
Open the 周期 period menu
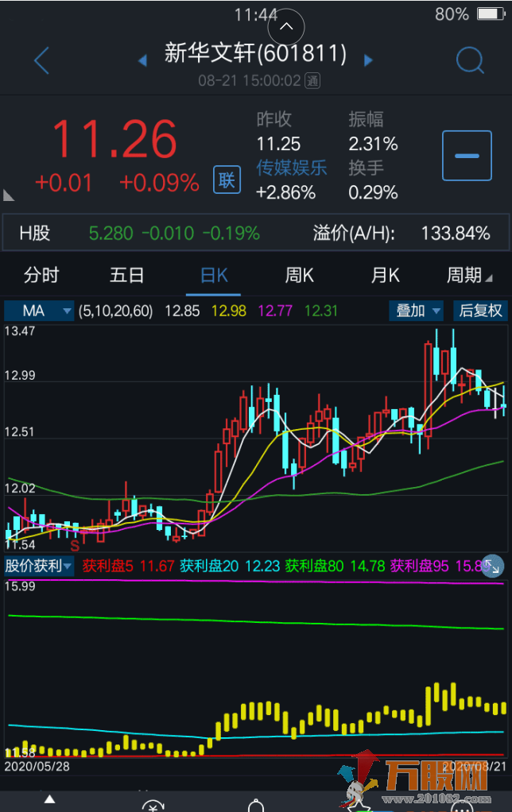[469, 275]
